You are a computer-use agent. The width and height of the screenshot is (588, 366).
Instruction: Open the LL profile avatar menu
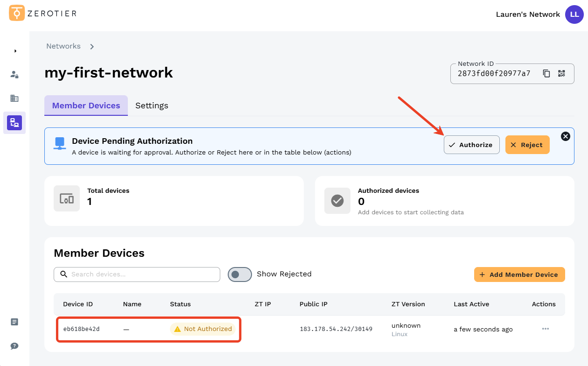point(574,14)
